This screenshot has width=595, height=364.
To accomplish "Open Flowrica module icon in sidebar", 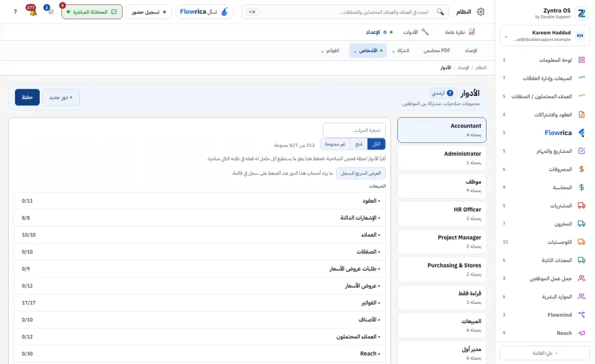I will (581, 132).
